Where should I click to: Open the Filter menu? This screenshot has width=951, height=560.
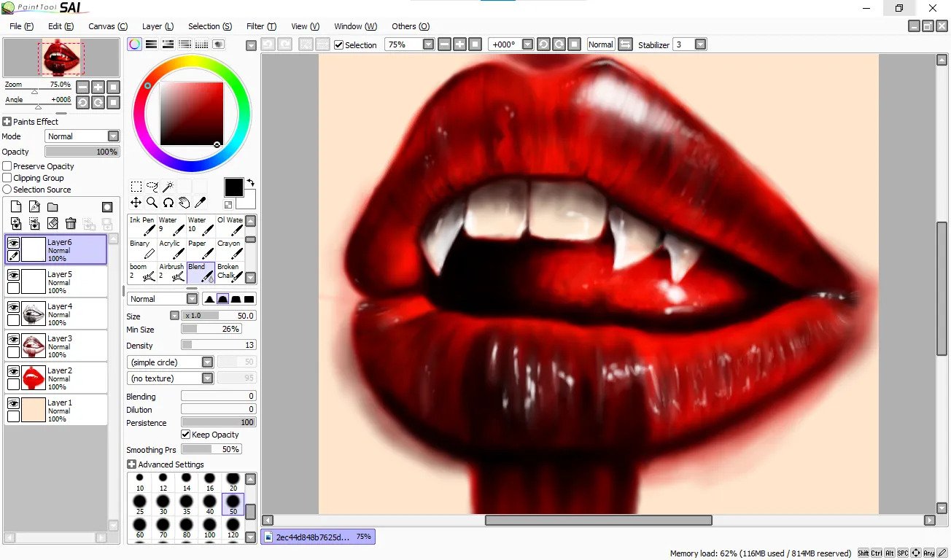[261, 26]
